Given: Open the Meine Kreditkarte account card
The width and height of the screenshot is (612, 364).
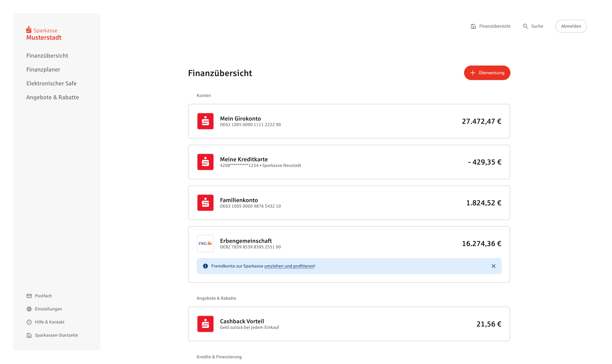Looking at the screenshot, I should click(x=348, y=162).
